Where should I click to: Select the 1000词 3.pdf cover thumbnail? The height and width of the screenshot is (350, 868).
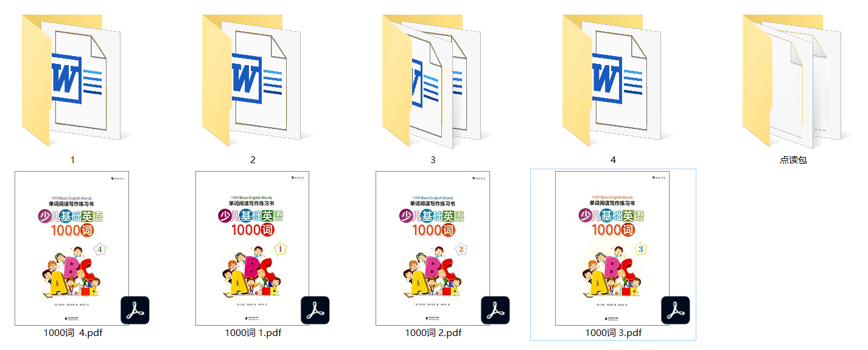click(x=612, y=243)
